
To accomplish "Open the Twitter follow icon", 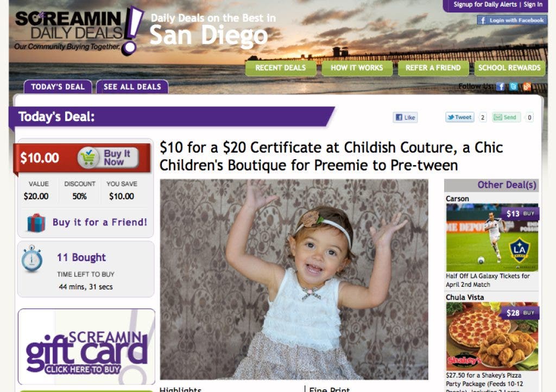I will pyautogui.click(x=514, y=86).
